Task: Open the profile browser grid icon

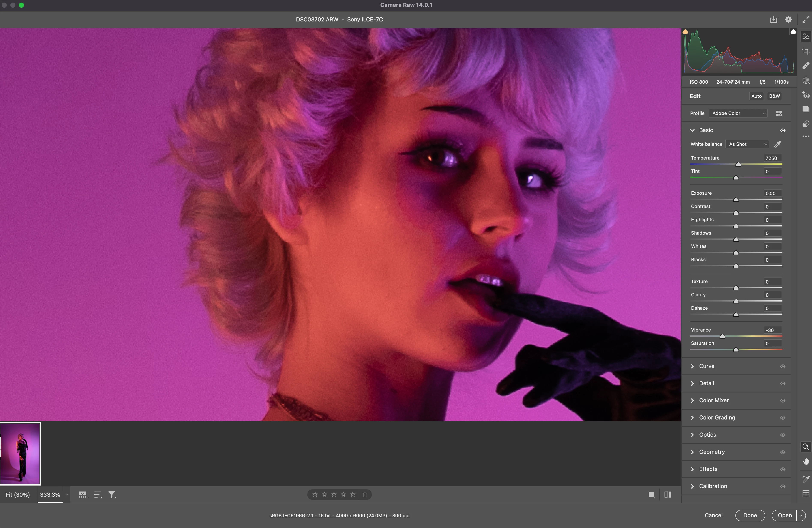Action: pyautogui.click(x=779, y=113)
